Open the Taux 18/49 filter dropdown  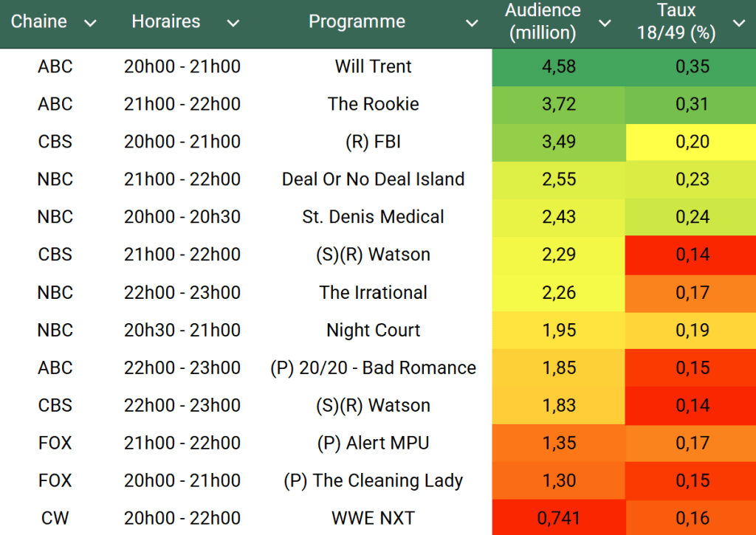(x=739, y=24)
